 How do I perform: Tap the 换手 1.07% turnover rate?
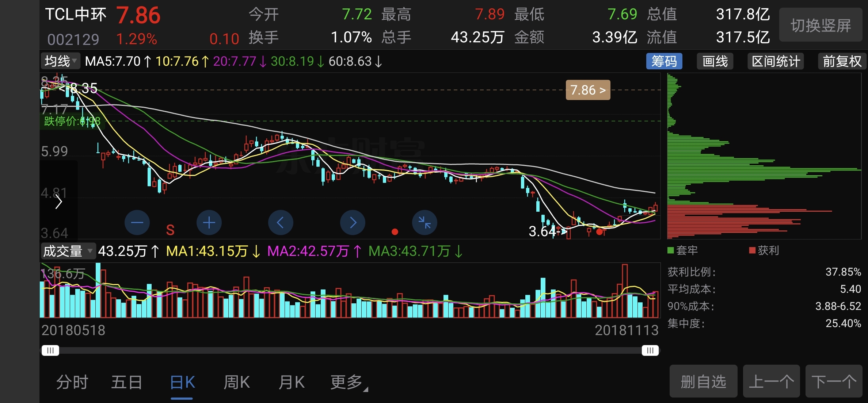[351, 37]
